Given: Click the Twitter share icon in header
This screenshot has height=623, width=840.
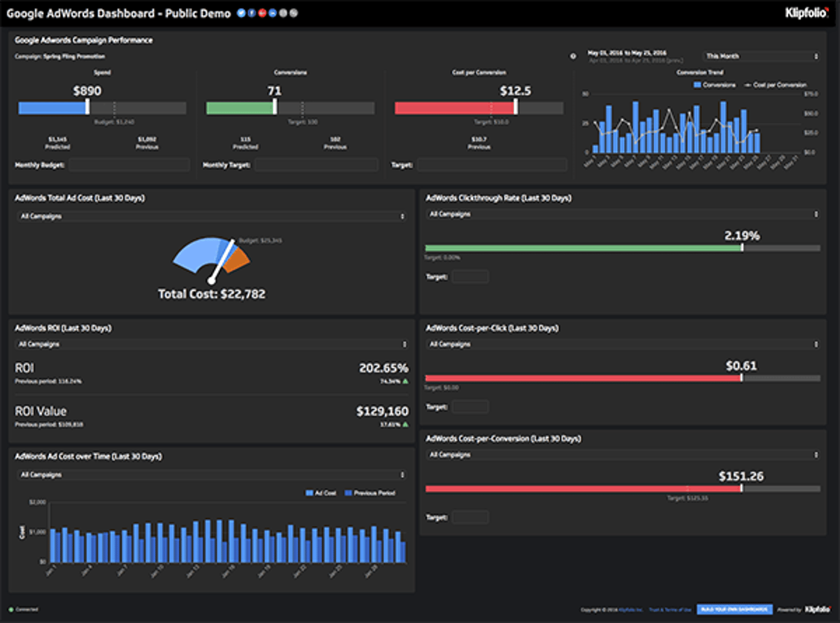Looking at the screenshot, I should point(241,13).
